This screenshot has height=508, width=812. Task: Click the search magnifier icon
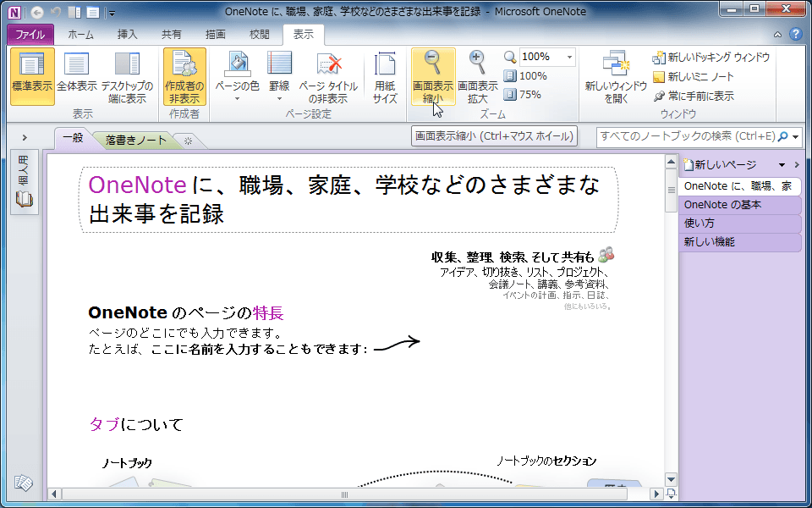[782, 137]
